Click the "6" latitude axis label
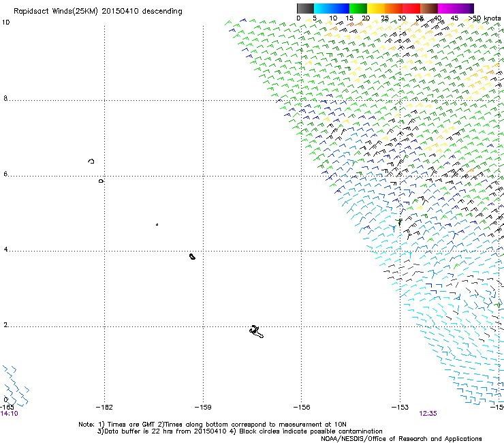The width and height of the screenshot is (504, 443). click(5, 174)
